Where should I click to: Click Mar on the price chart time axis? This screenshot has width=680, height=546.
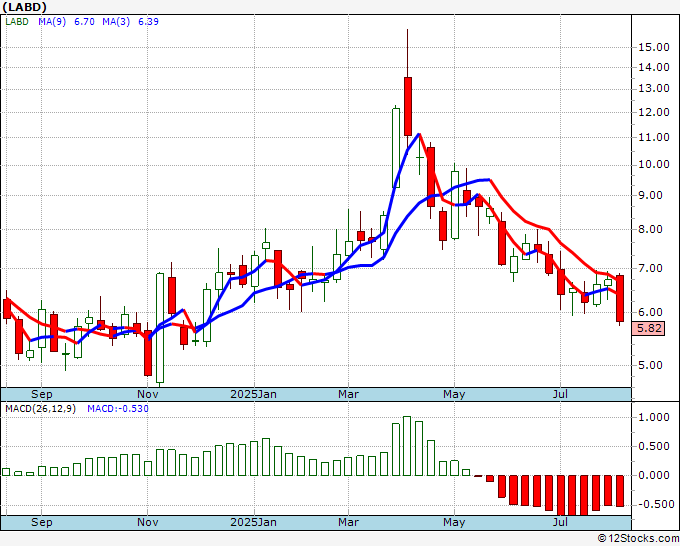348,394
